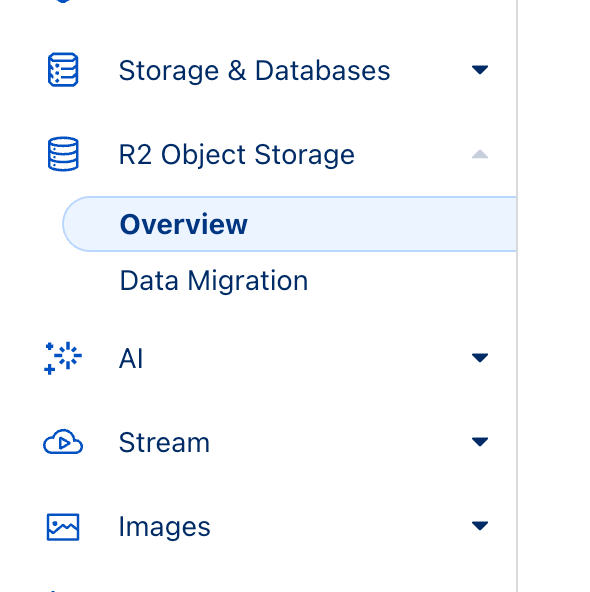Click the Images picture icon

click(63, 527)
